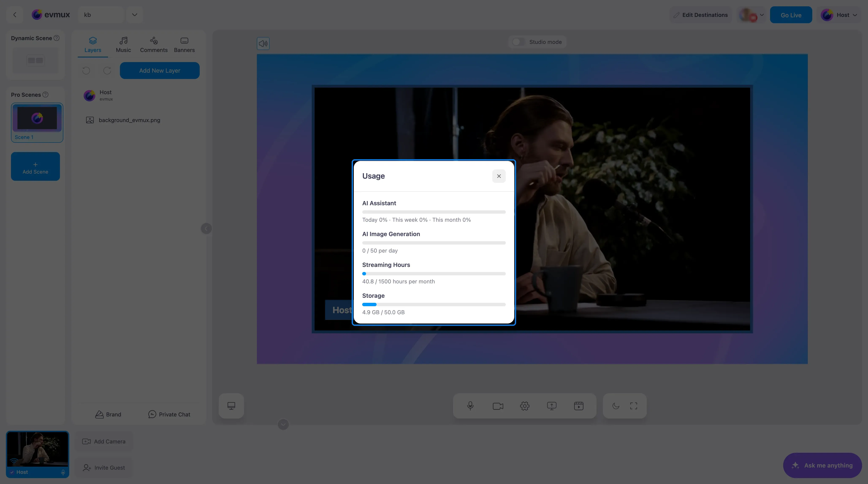
Task: Click the back arrow next to evmux logo
Action: click(x=15, y=15)
